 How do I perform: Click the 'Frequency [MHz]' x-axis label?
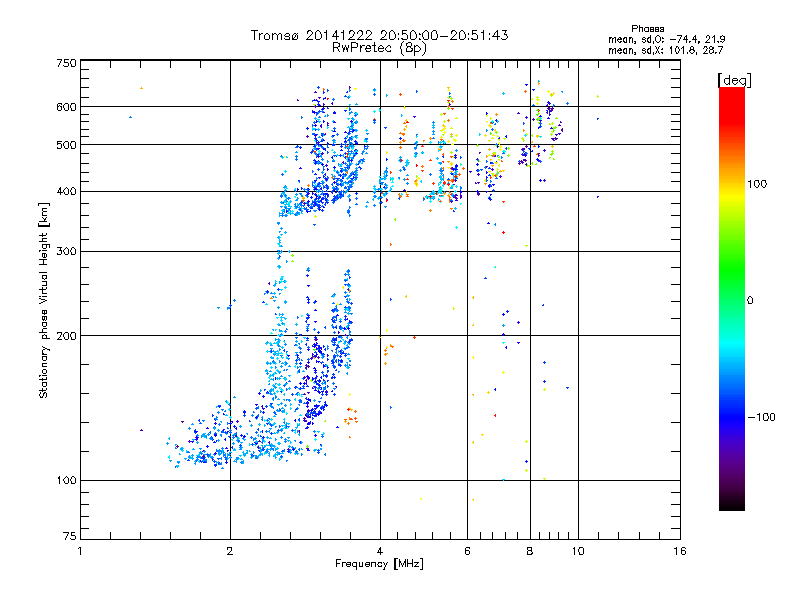click(x=379, y=564)
